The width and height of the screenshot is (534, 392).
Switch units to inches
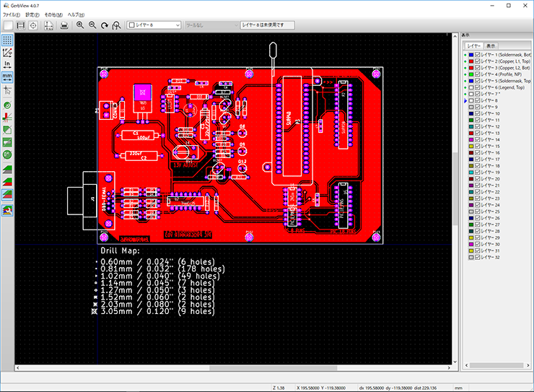(x=7, y=64)
